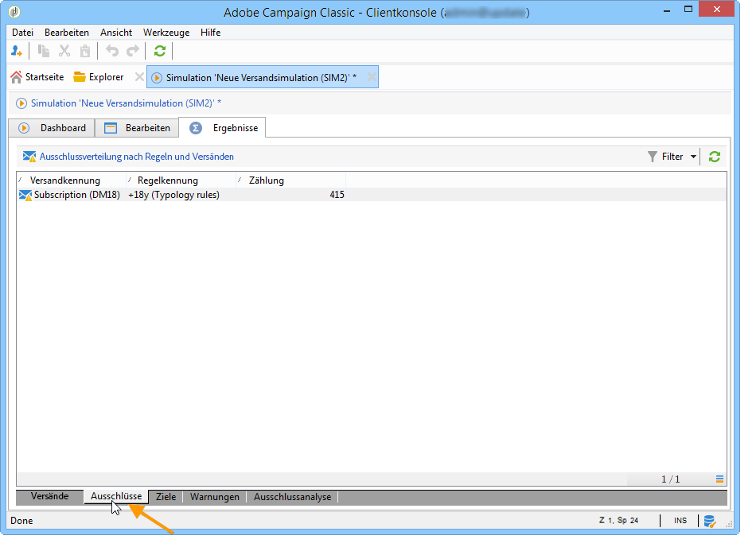Click the envelope icon next to Ausschlussverteilung heading
The width and height of the screenshot is (756, 551).
[x=29, y=157]
